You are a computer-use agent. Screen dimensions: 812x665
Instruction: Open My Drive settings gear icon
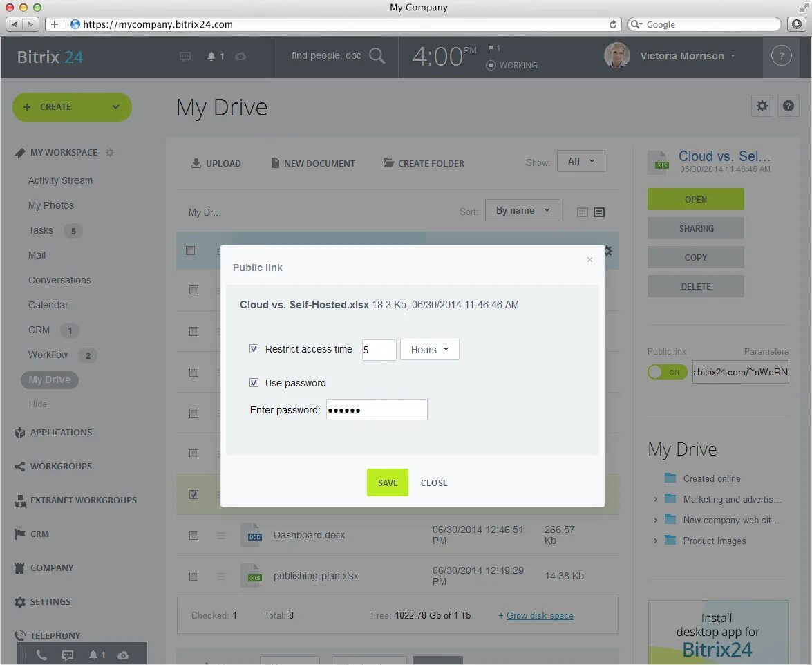click(x=762, y=106)
